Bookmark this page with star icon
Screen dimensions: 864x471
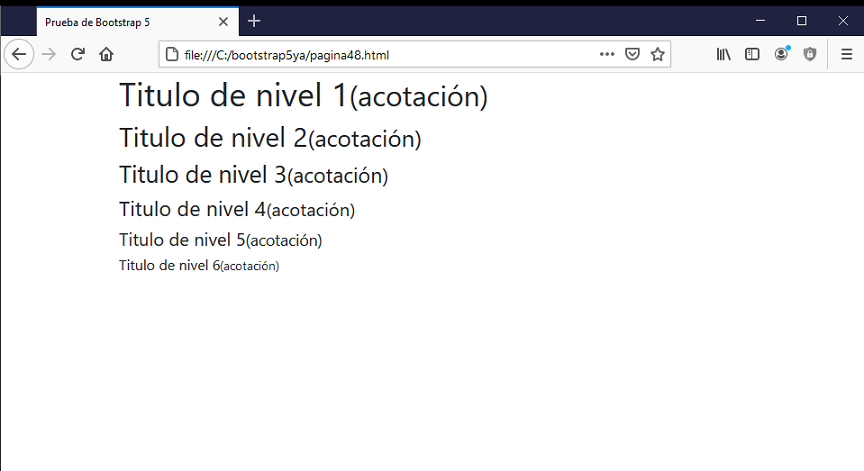click(657, 54)
